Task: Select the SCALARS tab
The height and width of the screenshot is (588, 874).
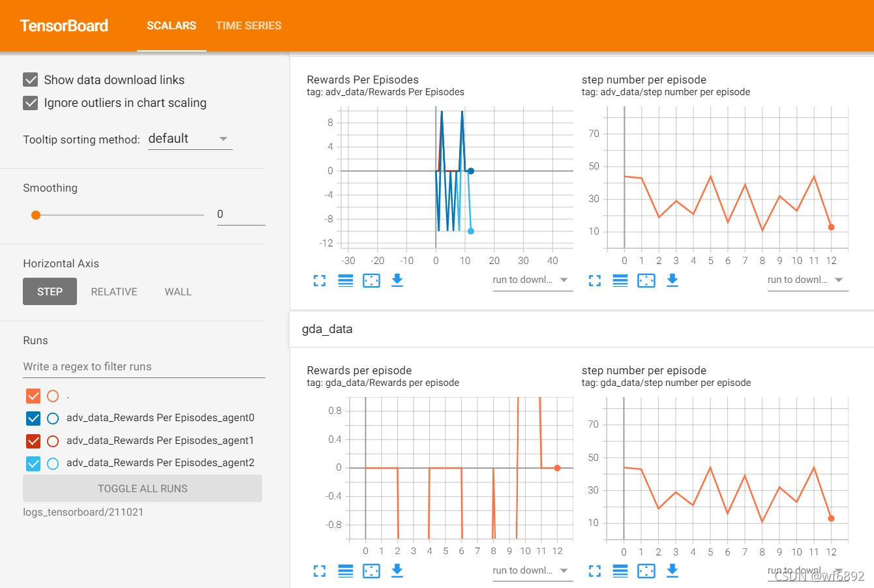Action: click(172, 26)
